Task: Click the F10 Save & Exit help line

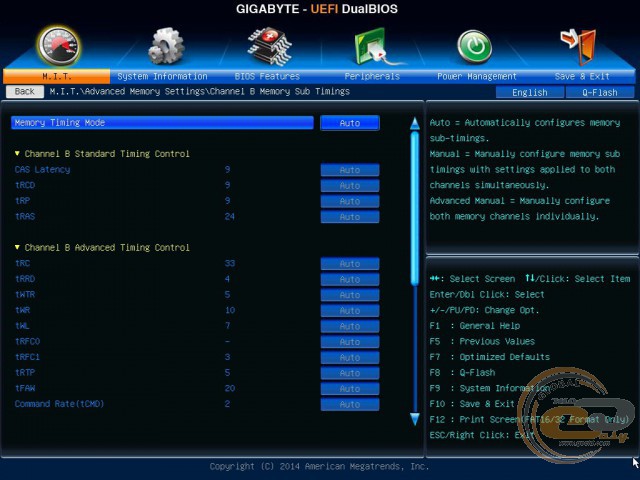Action: click(472, 404)
